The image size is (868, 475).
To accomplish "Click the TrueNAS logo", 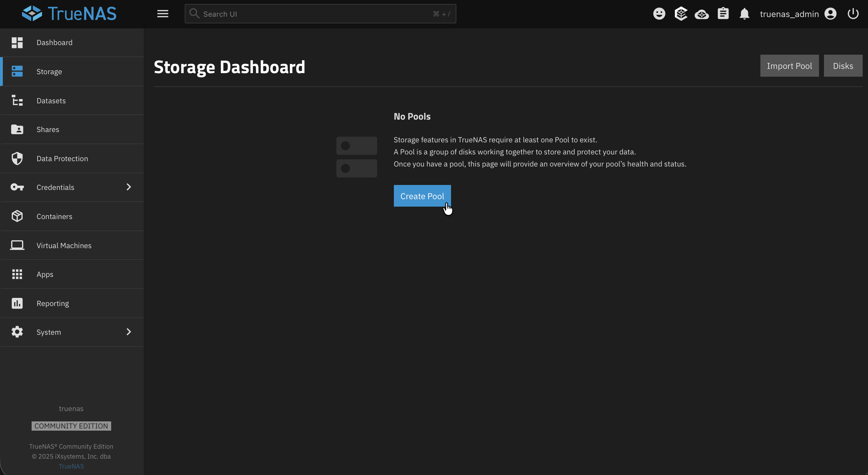I will [x=69, y=13].
